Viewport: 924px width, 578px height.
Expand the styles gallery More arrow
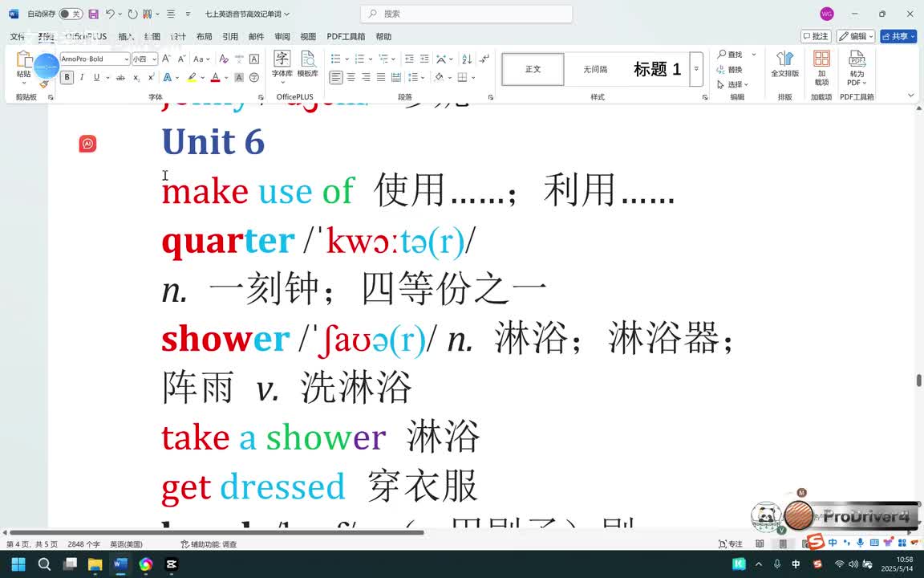tap(696, 69)
